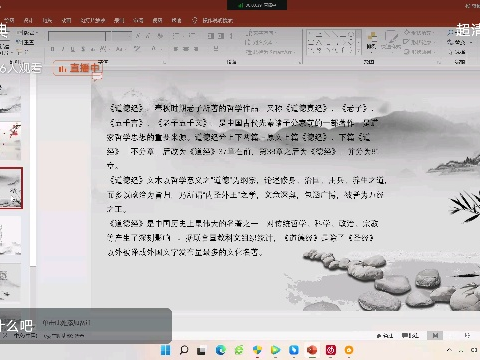Expand the shapes gallery more arrow

[359, 51]
